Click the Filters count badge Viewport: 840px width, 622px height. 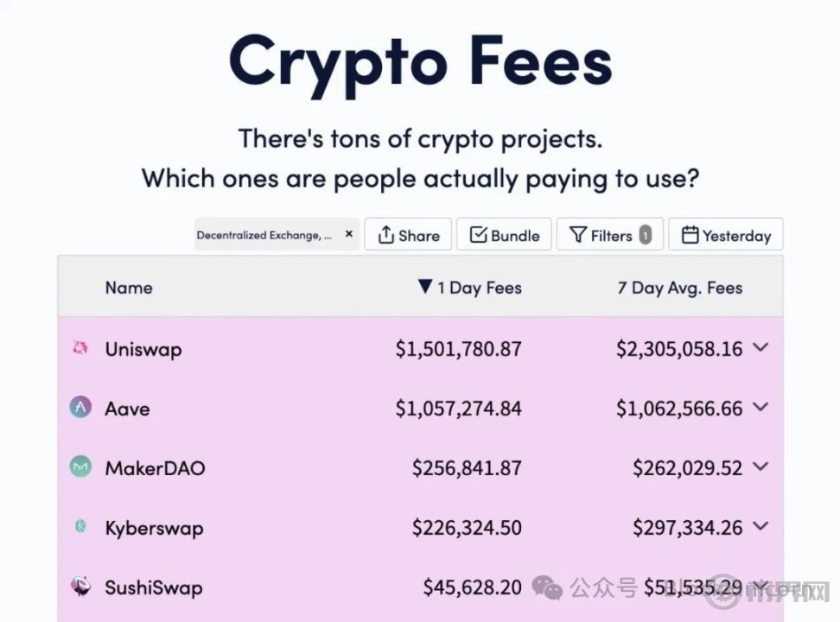pos(646,235)
